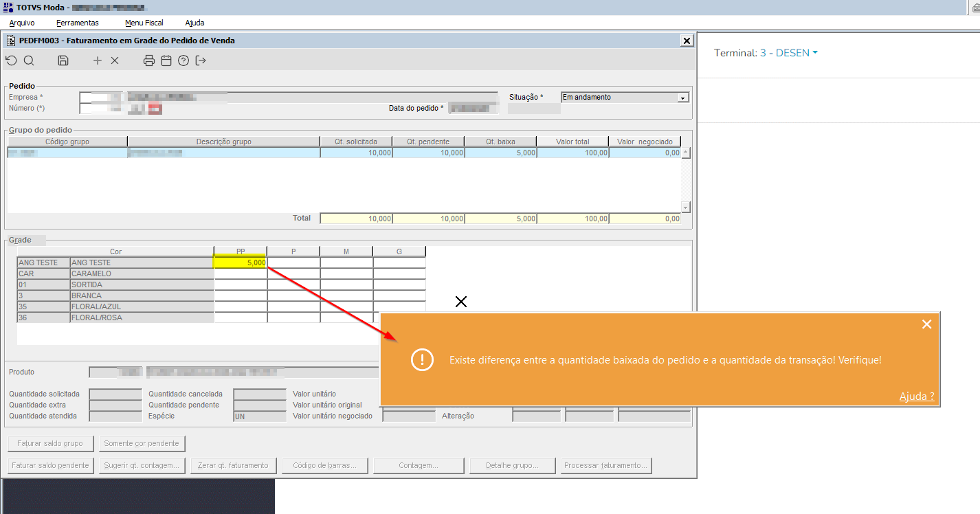The width and height of the screenshot is (980, 514).
Task: Click the exit door arrow icon
Action: pyautogui.click(x=201, y=60)
